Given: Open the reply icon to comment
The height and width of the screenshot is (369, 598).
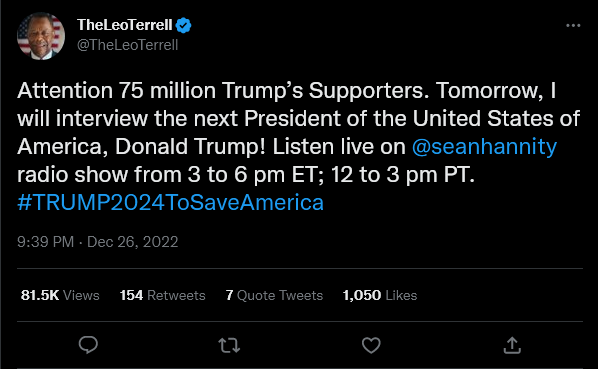Looking at the screenshot, I should click(x=88, y=345).
